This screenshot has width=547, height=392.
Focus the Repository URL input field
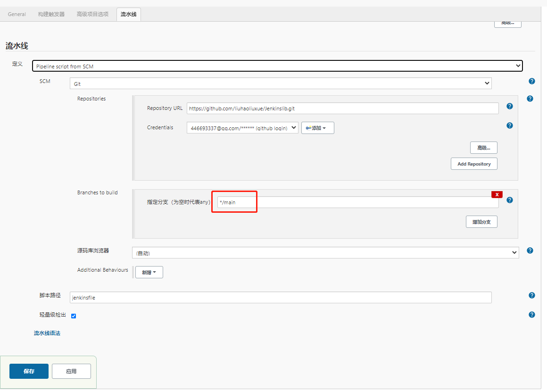coord(342,108)
